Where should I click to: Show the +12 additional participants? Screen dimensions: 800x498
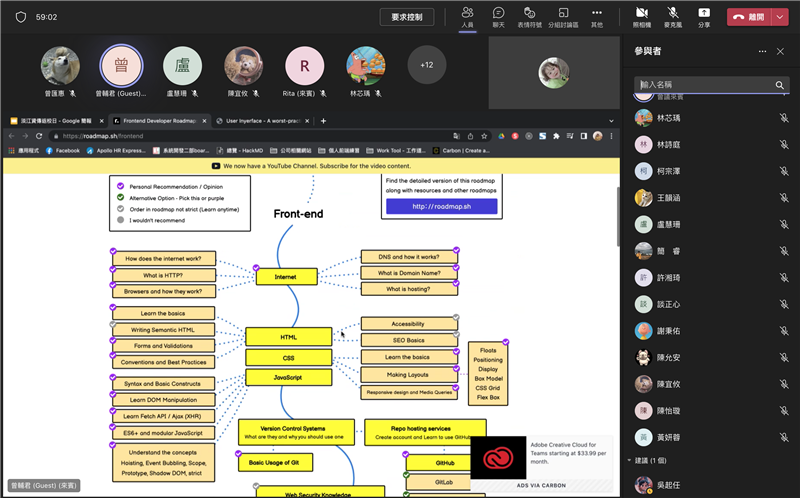427,65
